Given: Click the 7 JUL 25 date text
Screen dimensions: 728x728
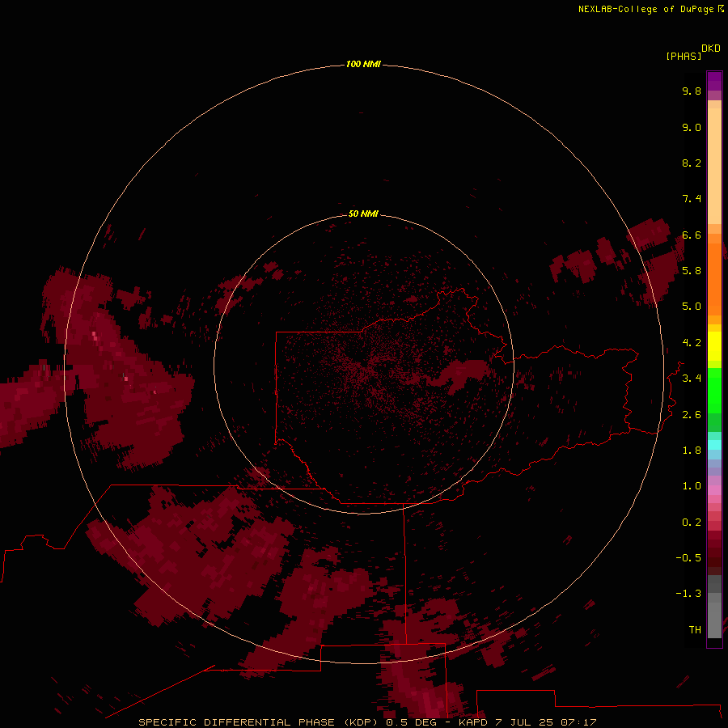Looking at the screenshot, I should click(x=523, y=722).
